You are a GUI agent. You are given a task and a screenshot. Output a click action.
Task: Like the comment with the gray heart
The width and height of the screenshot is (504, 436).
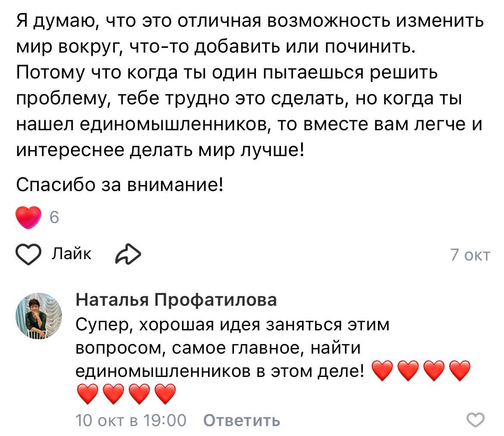click(476, 420)
